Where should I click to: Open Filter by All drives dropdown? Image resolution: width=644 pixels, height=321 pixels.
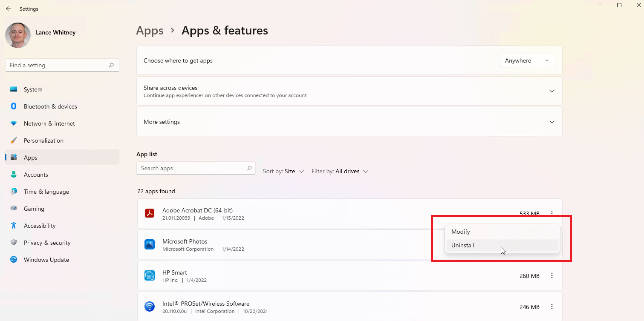(x=340, y=171)
